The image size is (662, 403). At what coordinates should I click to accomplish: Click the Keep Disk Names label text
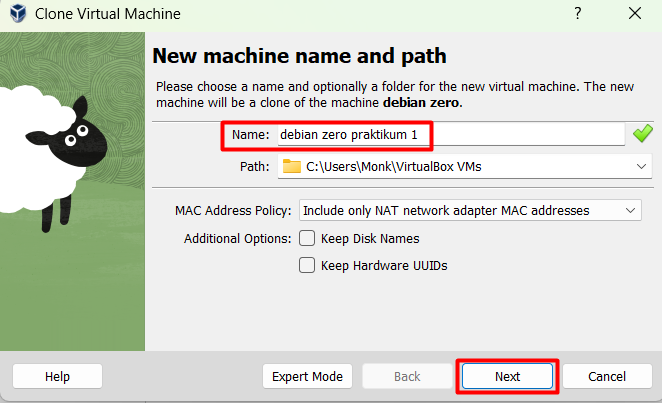370,238
